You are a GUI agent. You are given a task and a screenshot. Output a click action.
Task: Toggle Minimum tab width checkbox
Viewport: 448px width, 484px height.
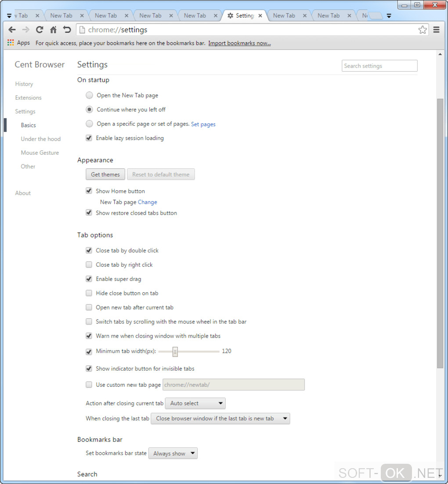point(89,352)
